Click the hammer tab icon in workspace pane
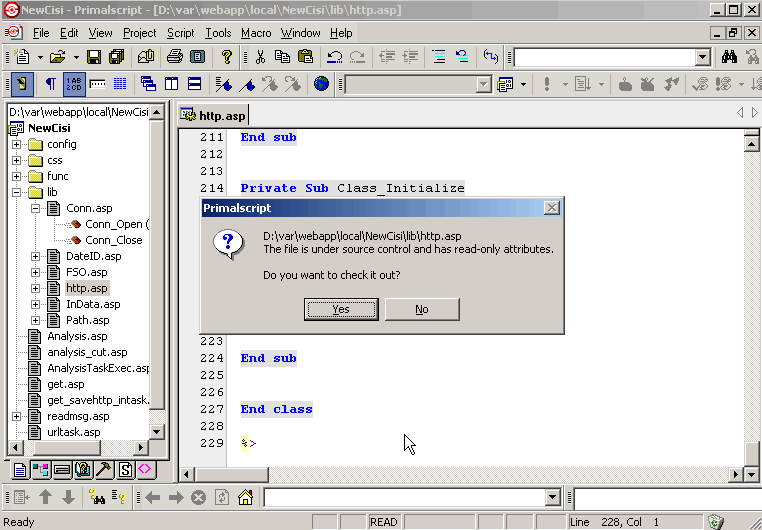762x530 pixels. tap(104, 469)
